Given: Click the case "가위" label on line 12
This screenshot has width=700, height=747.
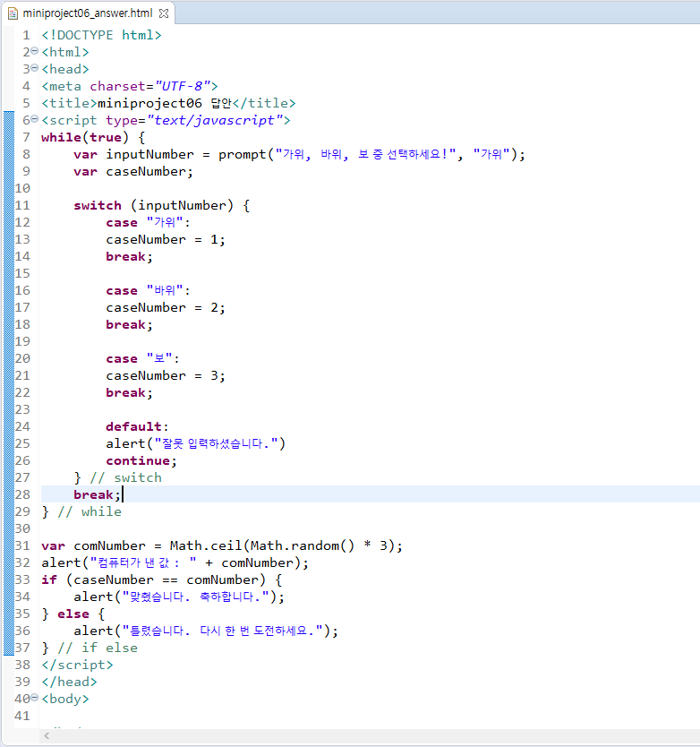Looking at the screenshot, I should point(148,222).
